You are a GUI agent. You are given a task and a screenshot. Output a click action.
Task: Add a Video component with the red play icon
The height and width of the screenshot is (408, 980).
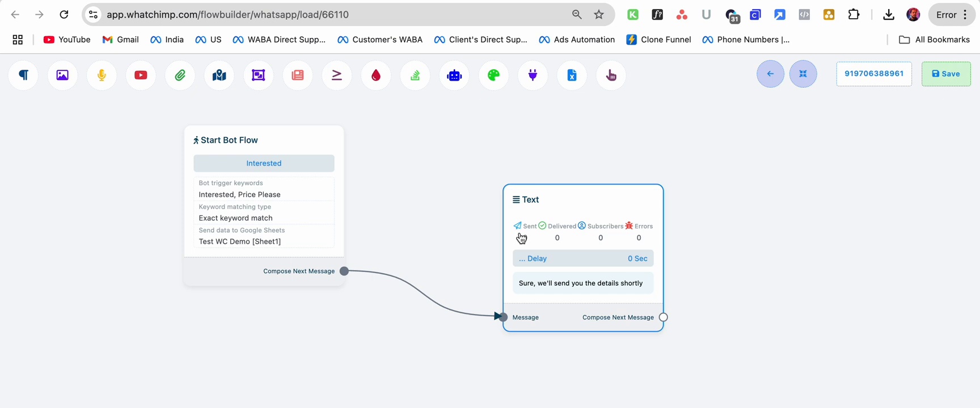click(x=141, y=75)
